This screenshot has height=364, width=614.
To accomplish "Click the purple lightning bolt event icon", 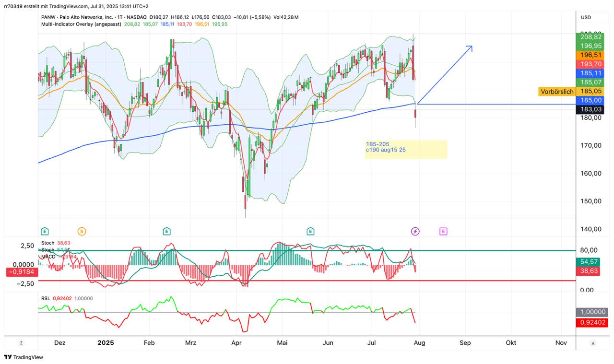I will click(x=415, y=232).
